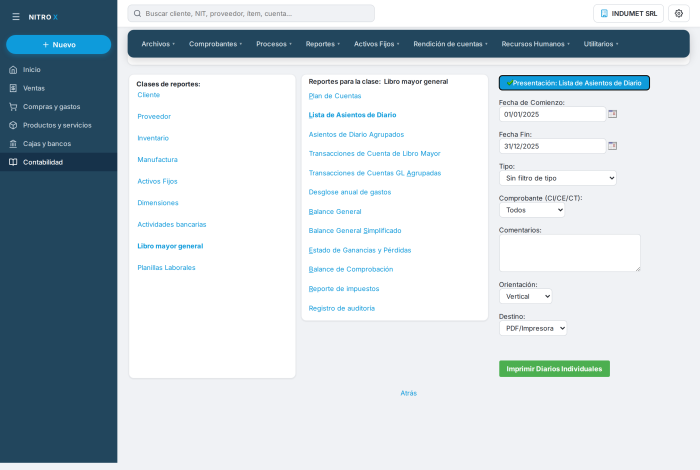Open the Recursos Humanos menu
700x470 pixels.
click(x=535, y=44)
